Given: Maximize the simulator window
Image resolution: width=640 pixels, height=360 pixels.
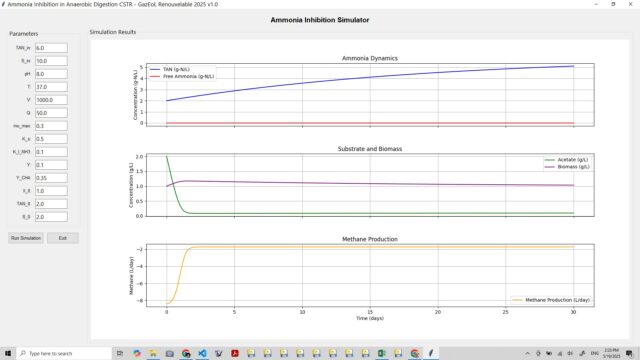Looking at the screenshot, I should pyautogui.click(x=613, y=4).
